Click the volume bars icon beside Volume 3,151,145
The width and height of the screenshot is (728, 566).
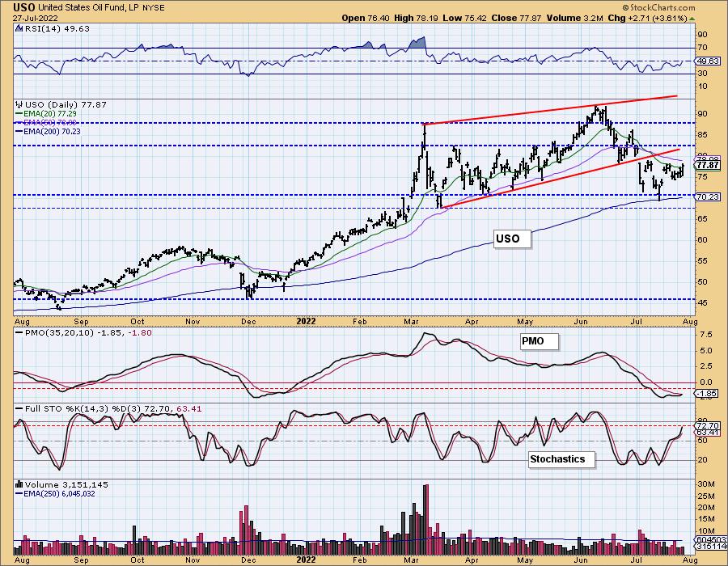coord(19,484)
